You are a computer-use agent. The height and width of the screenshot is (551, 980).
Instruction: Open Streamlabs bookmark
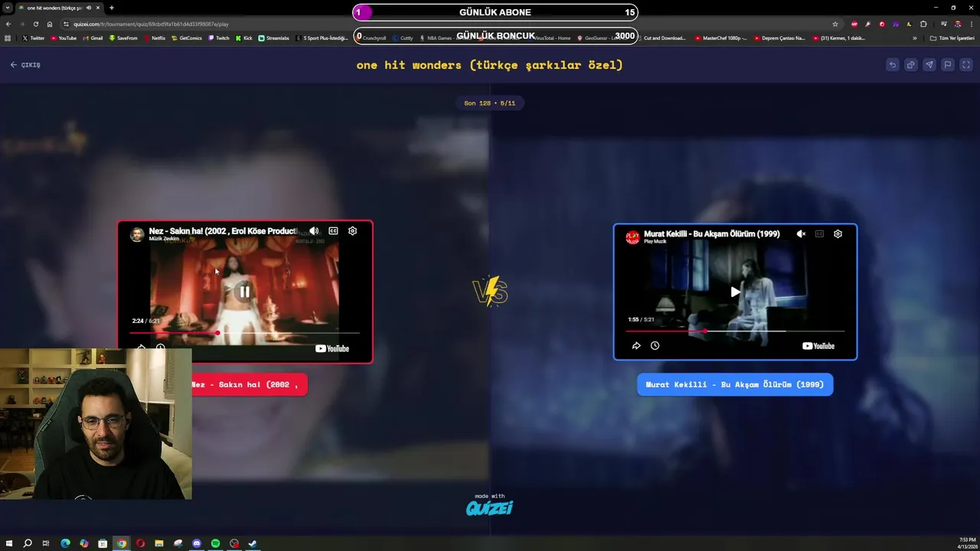(x=274, y=37)
